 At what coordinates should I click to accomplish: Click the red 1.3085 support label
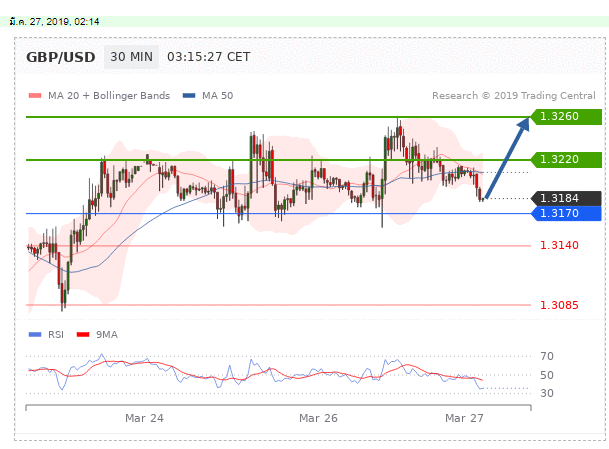[559, 305]
